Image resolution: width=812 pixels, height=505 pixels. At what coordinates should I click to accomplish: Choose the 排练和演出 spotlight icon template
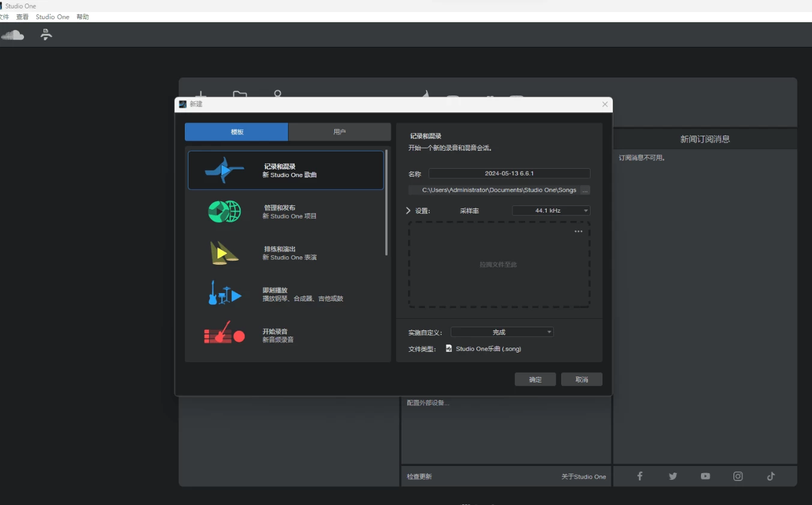(224, 253)
